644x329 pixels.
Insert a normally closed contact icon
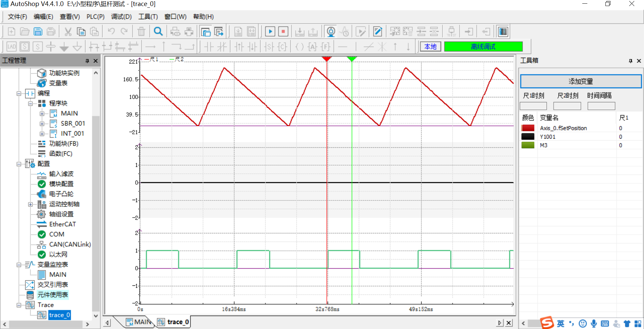point(222,46)
